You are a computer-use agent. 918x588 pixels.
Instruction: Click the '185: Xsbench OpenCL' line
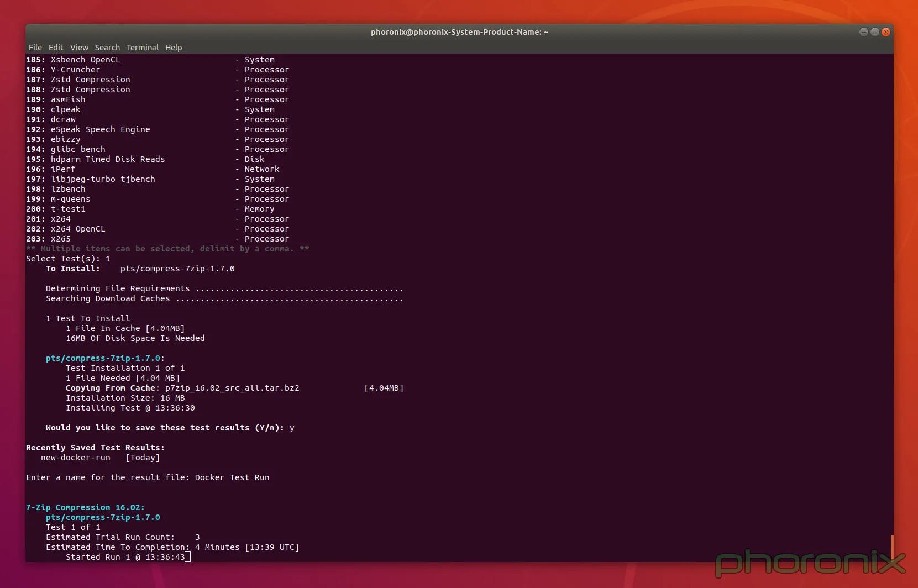pyautogui.click(x=150, y=60)
